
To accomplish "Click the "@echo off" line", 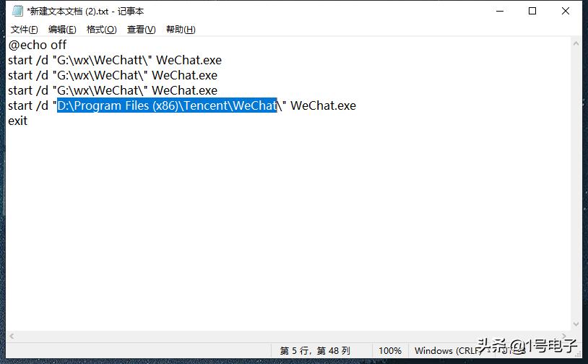I will coord(37,45).
